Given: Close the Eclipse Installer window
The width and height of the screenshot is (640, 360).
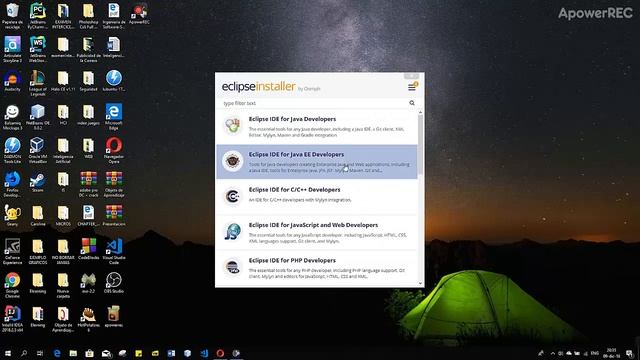Looking at the screenshot, I should click(411, 76).
